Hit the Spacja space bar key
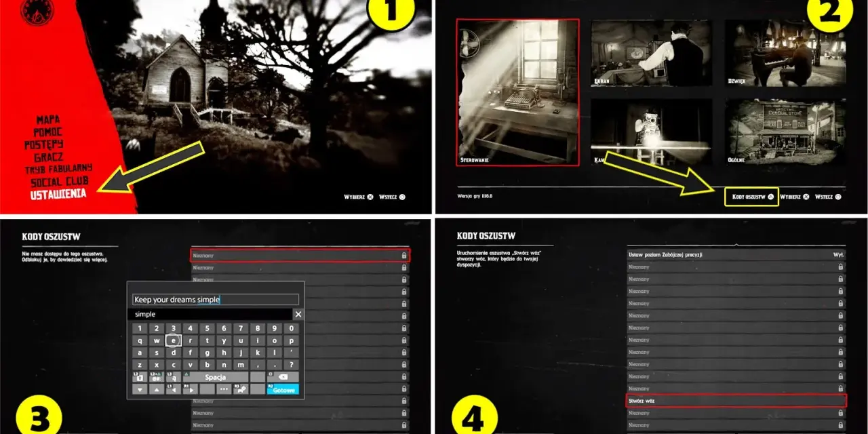The width and height of the screenshot is (868, 434). [x=216, y=377]
